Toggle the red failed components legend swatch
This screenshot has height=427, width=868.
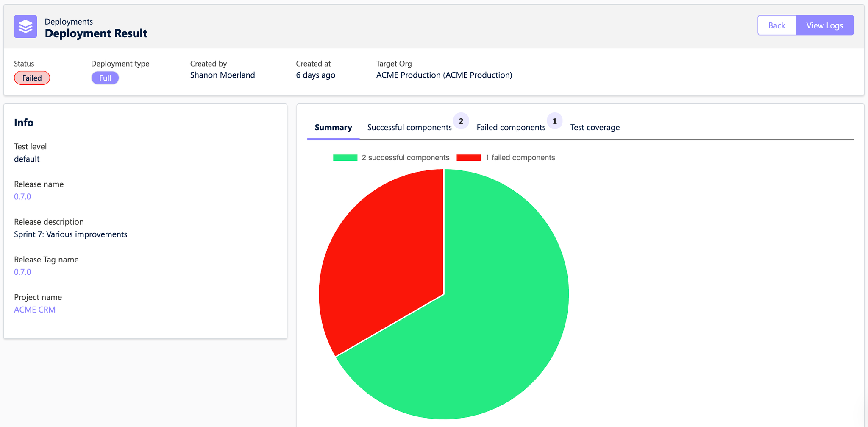tap(468, 158)
